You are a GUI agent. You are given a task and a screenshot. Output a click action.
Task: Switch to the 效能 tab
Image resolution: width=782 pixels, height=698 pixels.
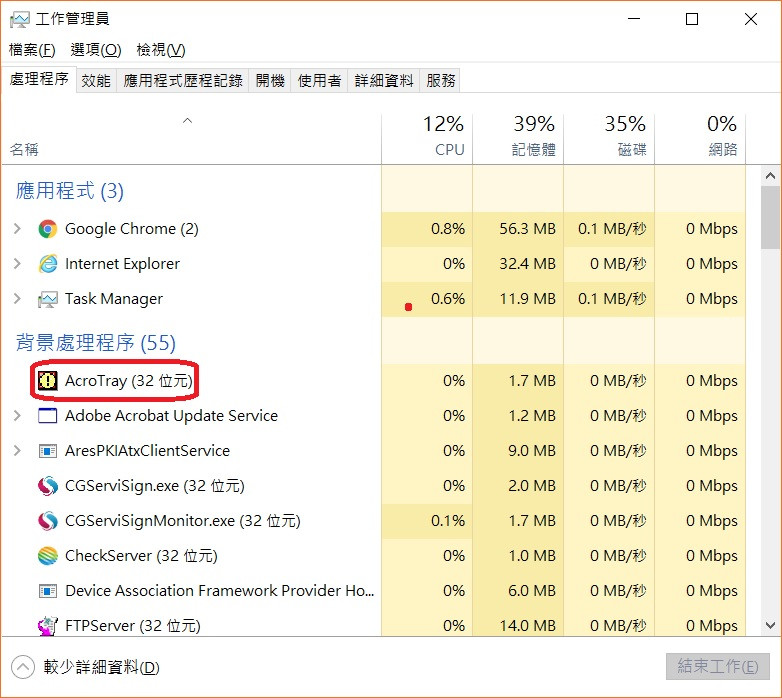(x=96, y=81)
